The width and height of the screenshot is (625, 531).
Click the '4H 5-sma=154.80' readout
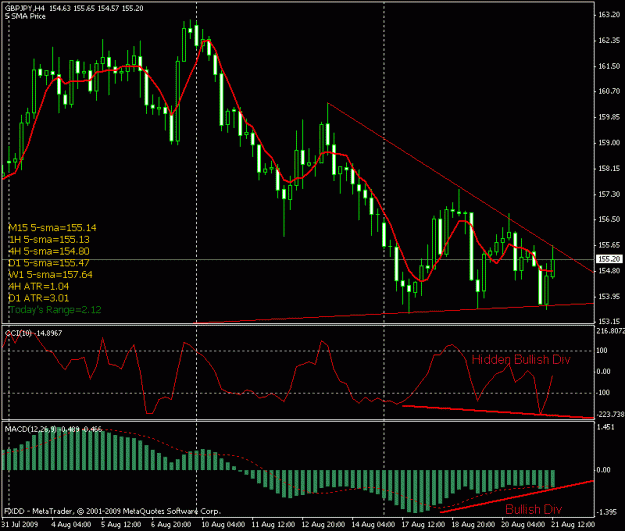49,251
